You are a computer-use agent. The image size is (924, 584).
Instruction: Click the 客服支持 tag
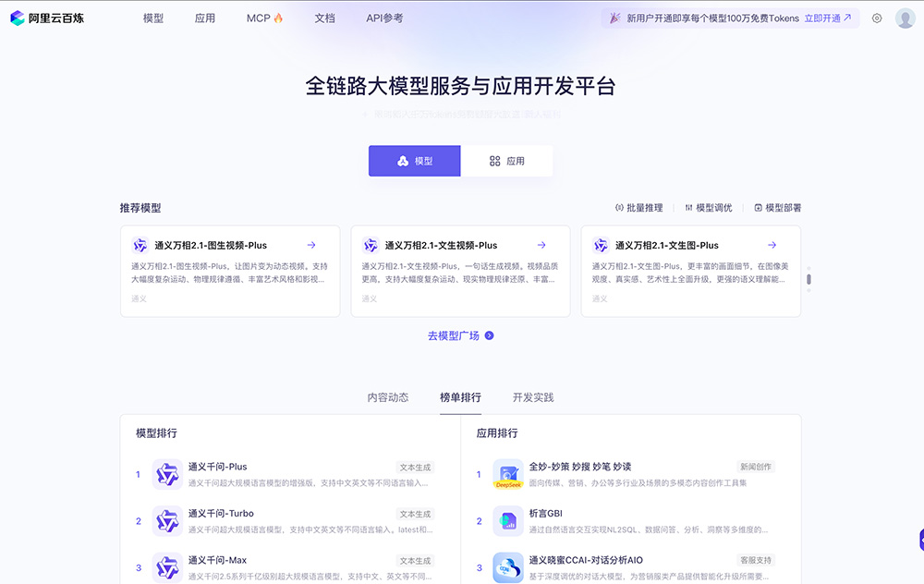[x=756, y=560]
